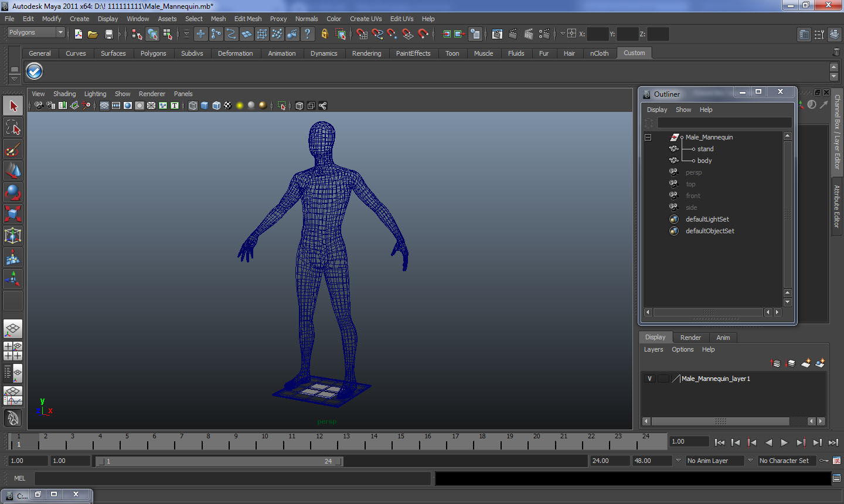Screen dimensions: 844x504
Task: Collapse the Male_Mannequin tree node
Action: coord(648,137)
